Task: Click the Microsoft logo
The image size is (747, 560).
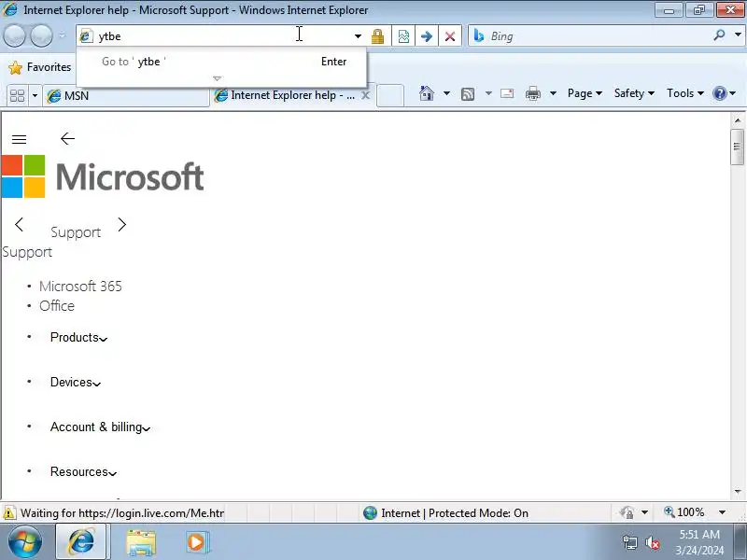Action: point(103,176)
